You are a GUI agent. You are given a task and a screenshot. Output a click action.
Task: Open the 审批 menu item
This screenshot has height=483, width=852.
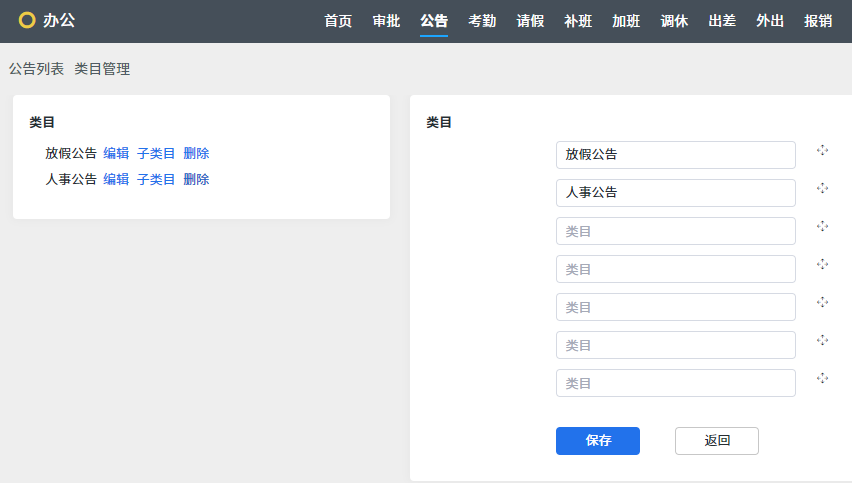(386, 21)
